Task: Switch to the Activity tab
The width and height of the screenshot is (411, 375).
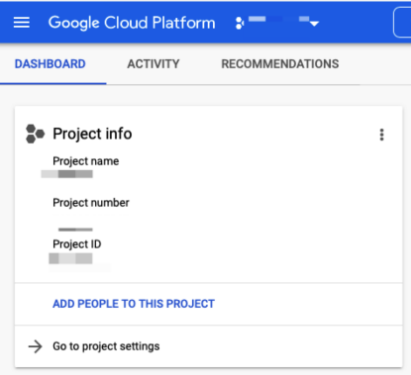Action: (x=153, y=64)
